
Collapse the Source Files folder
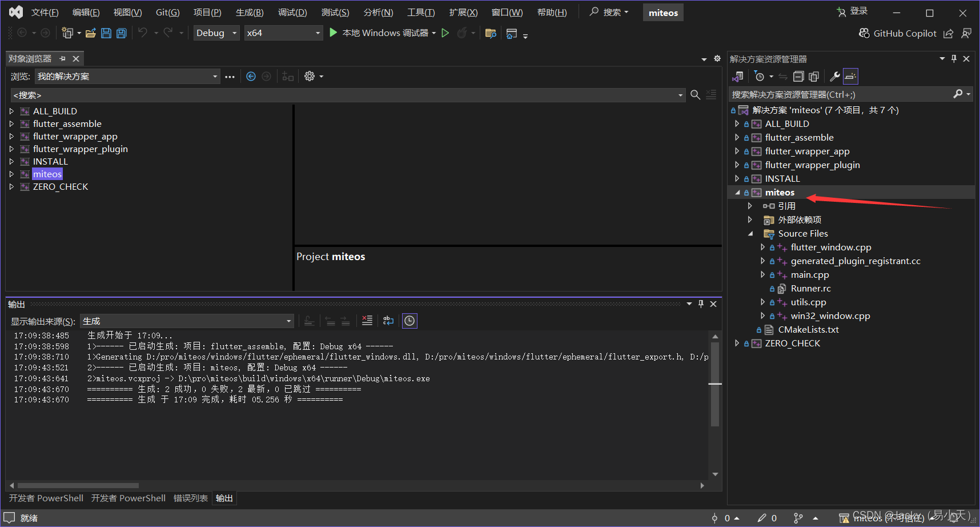tap(750, 234)
